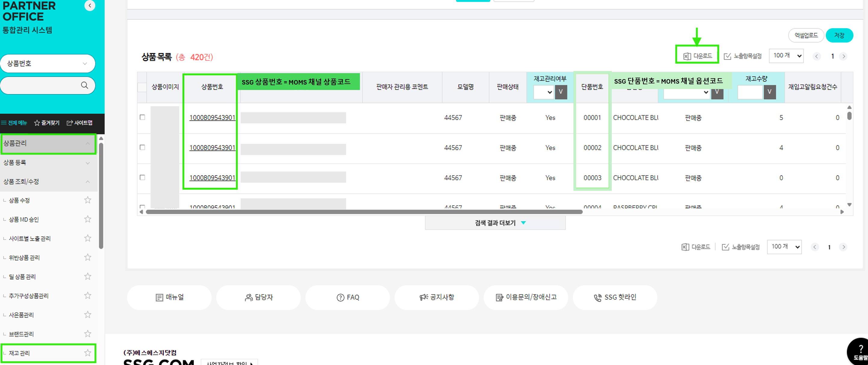868x365 pixels.
Task: Collapse sidebar with the left arrow icon
Action: pyautogui.click(x=90, y=5)
